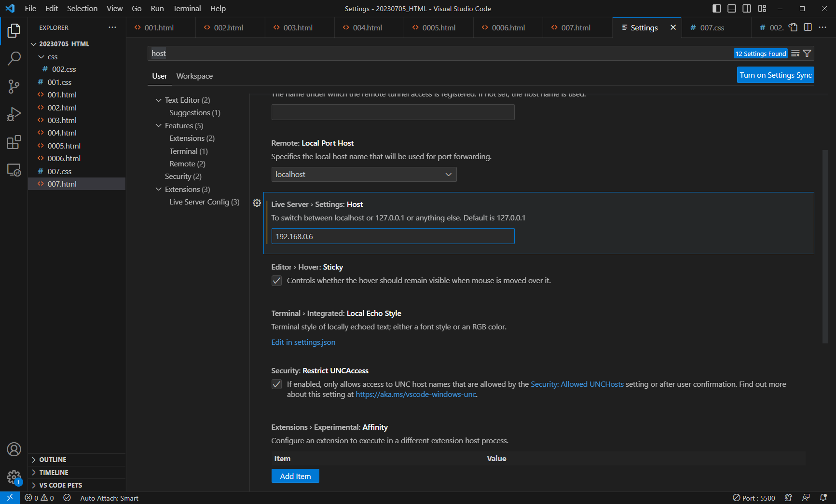Open the settings filter funnel icon
Screen dimensions: 836x504
(x=807, y=54)
